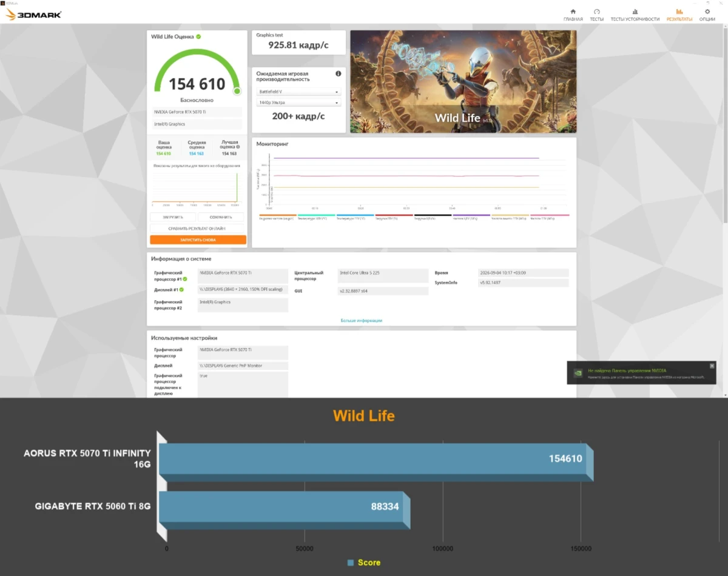
Task: Click green check beside Дисплей #1
Action: (181, 289)
